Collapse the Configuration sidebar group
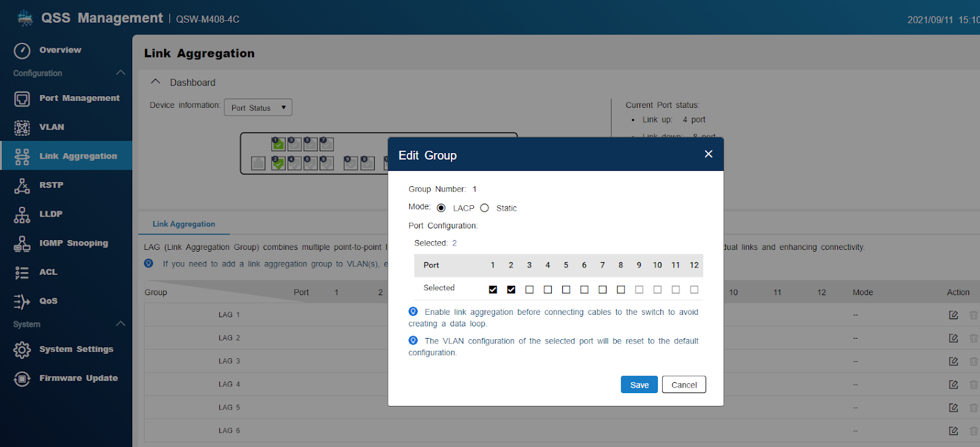980x447 pixels. point(121,73)
